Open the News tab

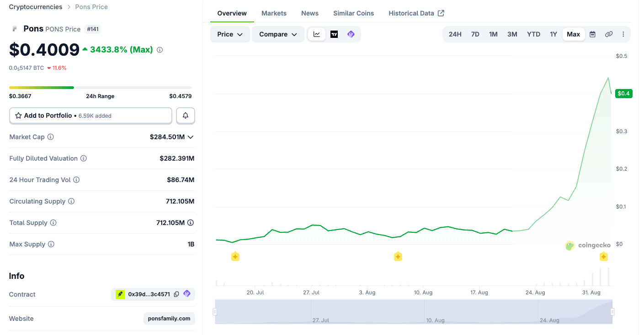coord(310,13)
